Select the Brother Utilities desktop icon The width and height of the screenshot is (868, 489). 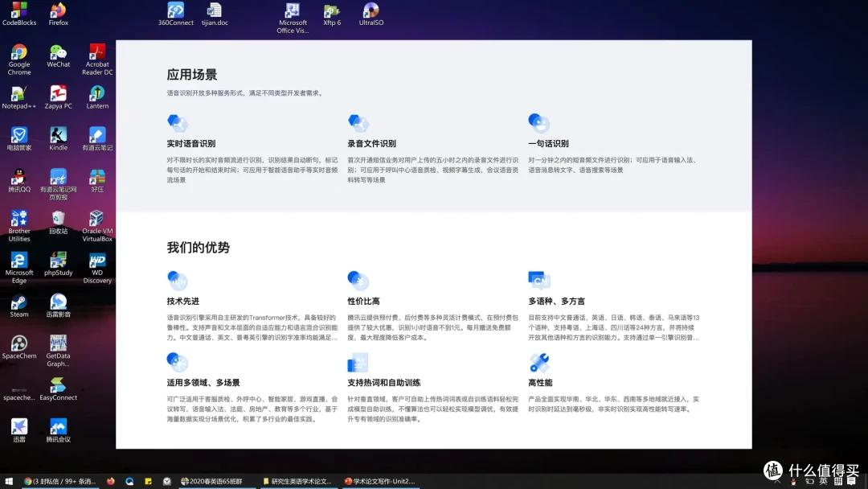pos(19,226)
